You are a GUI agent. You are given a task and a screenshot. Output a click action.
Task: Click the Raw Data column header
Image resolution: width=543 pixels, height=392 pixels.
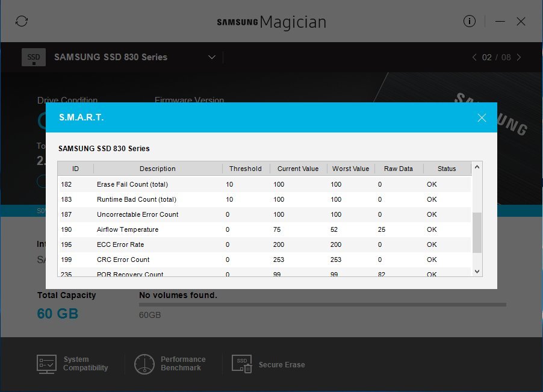pyautogui.click(x=399, y=169)
